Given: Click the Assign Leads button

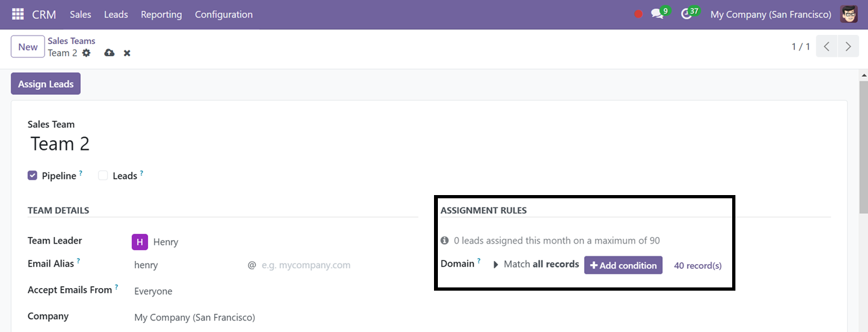Looking at the screenshot, I should [x=46, y=84].
